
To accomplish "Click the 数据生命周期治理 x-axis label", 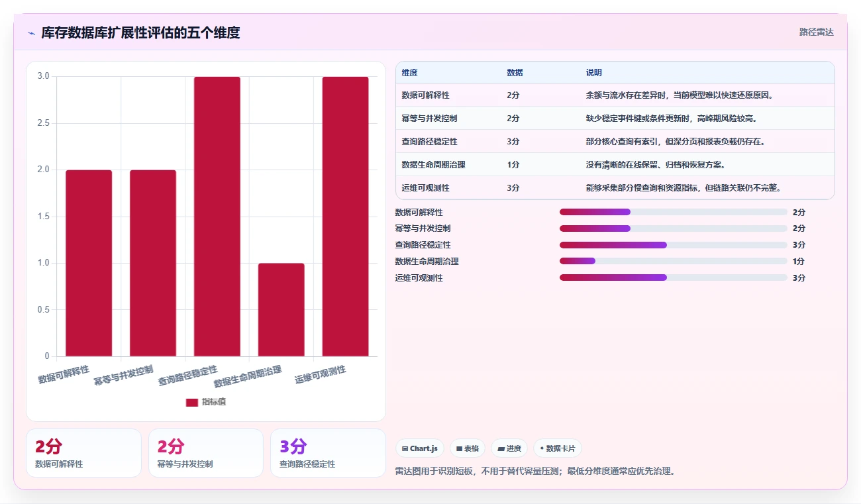I will [x=248, y=377].
